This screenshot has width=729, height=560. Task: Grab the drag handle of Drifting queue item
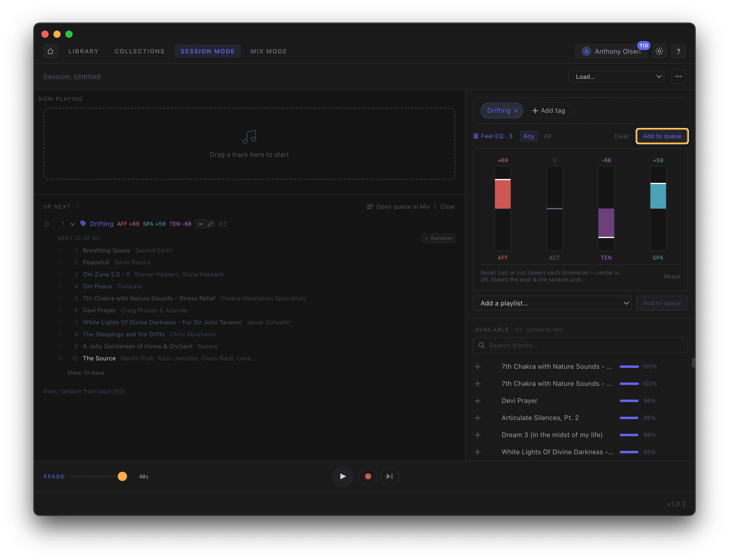[x=47, y=224]
